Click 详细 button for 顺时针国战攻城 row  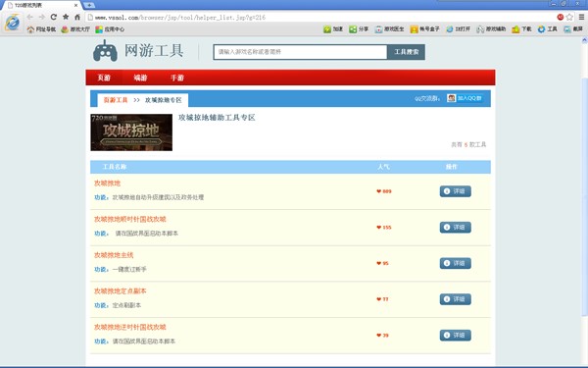(456, 228)
